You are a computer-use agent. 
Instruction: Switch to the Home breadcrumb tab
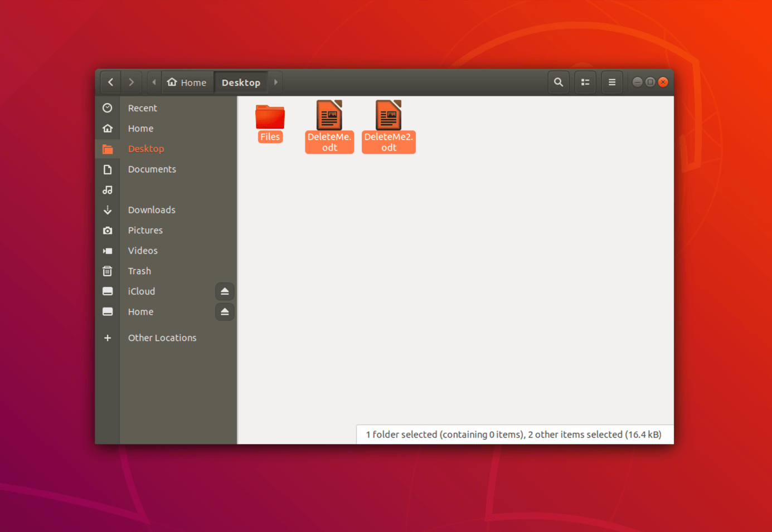187,82
